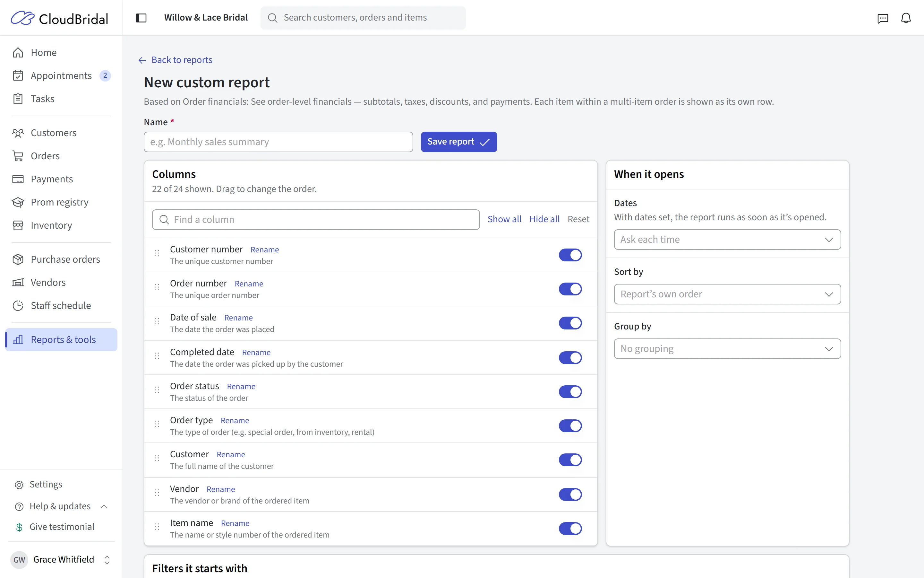Image resolution: width=924 pixels, height=578 pixels.
Task: Expand the Grace Whitfield account switcher
Action: [x=107, y=560]
